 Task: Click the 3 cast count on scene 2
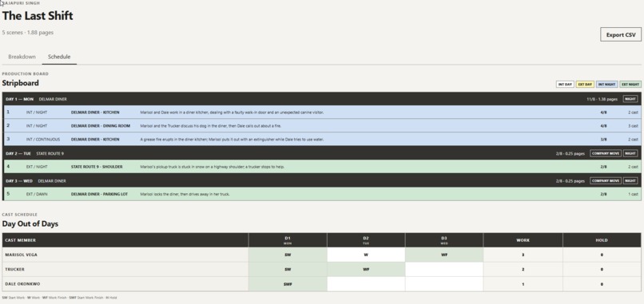pos(633,126)
